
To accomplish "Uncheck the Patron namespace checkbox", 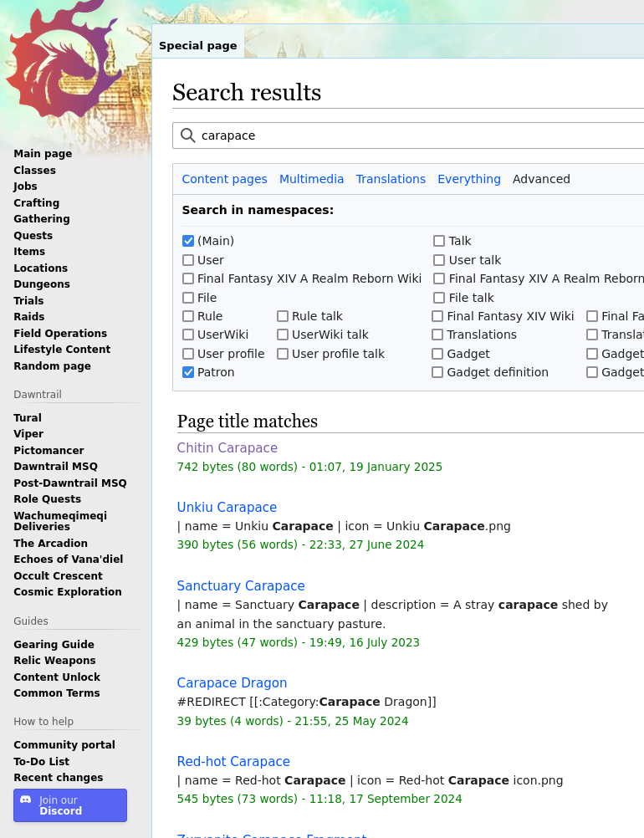I will (x=188, y=372).
